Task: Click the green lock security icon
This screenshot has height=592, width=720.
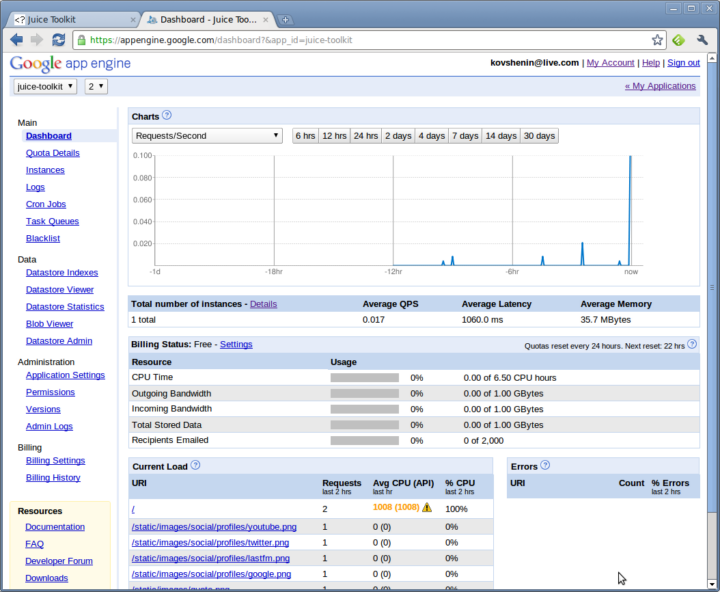Action: tap(82, 40)
